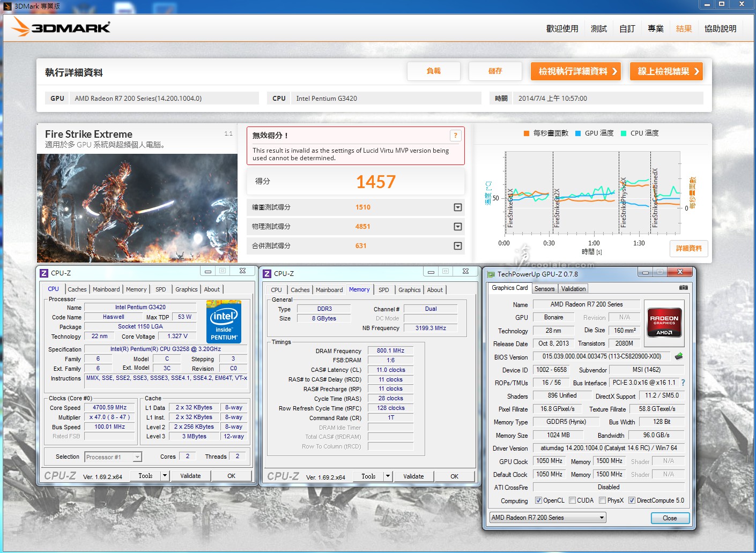Click Validate button in Memory CPU-Z window
The width and height of the screenshot is (756, 553).
[x=413, y=476]
